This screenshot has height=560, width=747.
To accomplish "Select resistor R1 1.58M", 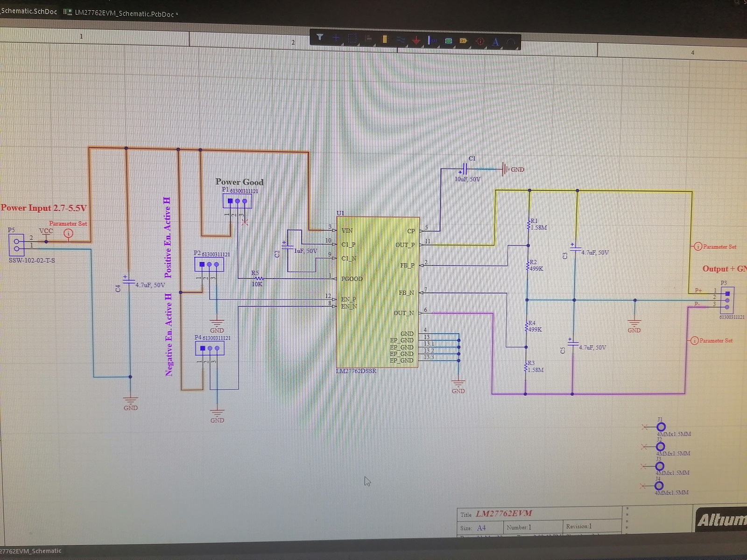I will [529, 224].
